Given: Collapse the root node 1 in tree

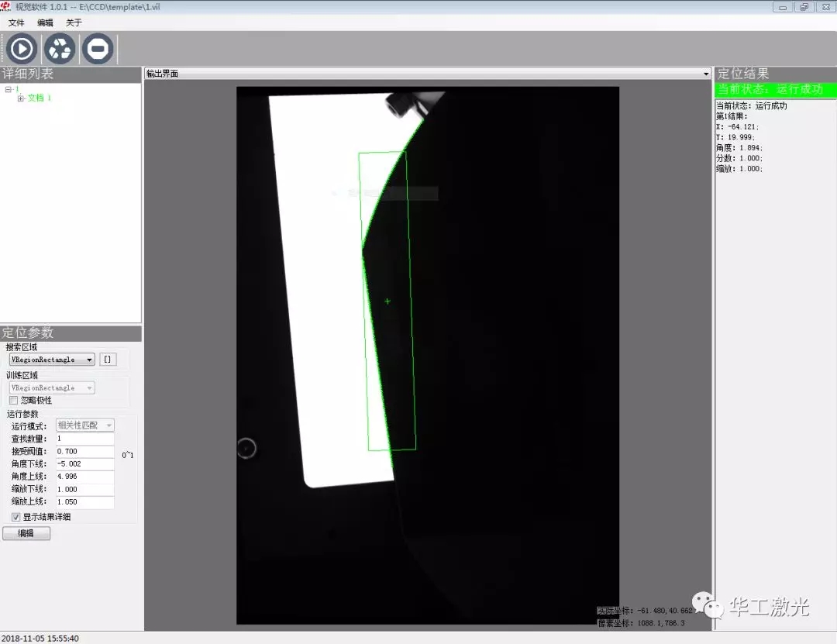Looking at the screenshot, I should click(8, 89).
